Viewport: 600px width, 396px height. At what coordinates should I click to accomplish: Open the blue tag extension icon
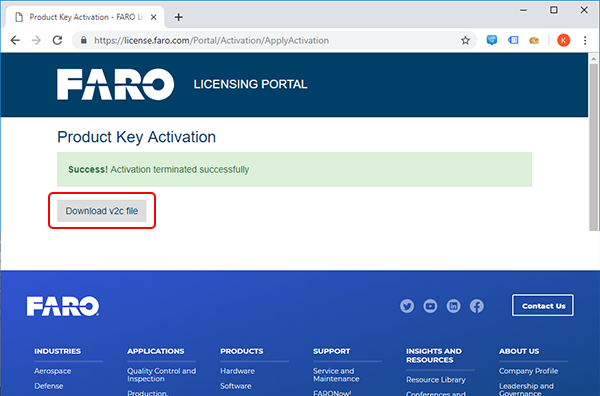point(513,40)
